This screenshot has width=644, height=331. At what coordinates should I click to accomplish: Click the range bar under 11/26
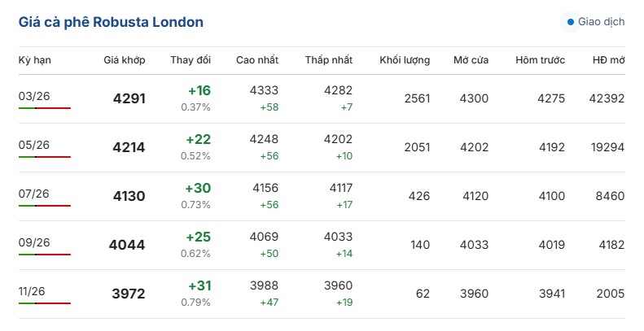(45, 303)
